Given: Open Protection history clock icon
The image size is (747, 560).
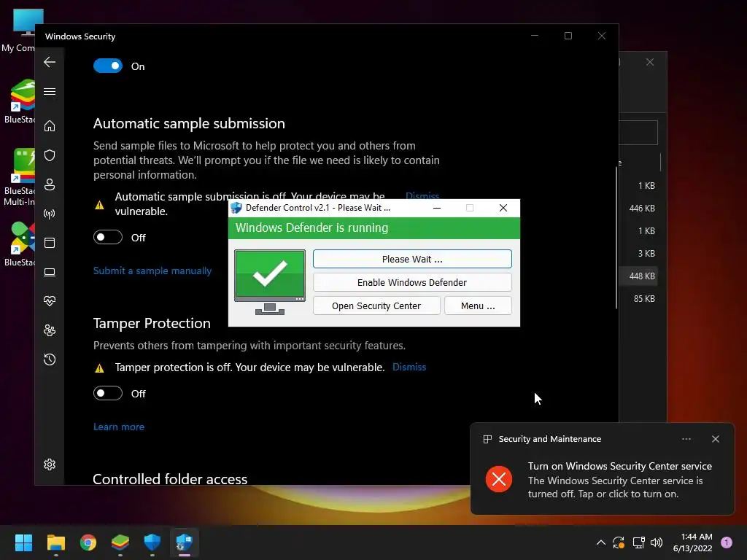Looking at the screenshot, I should tap(50, 359).
